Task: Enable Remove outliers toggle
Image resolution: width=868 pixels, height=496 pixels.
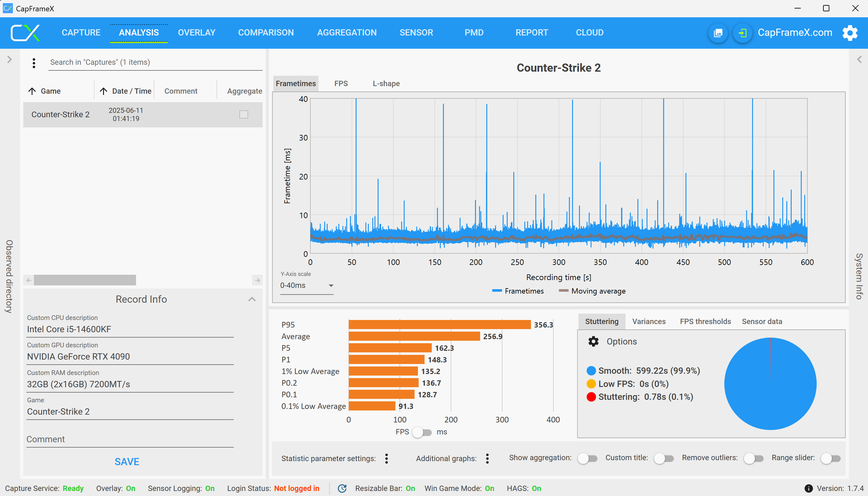Action: pos(754,459)
